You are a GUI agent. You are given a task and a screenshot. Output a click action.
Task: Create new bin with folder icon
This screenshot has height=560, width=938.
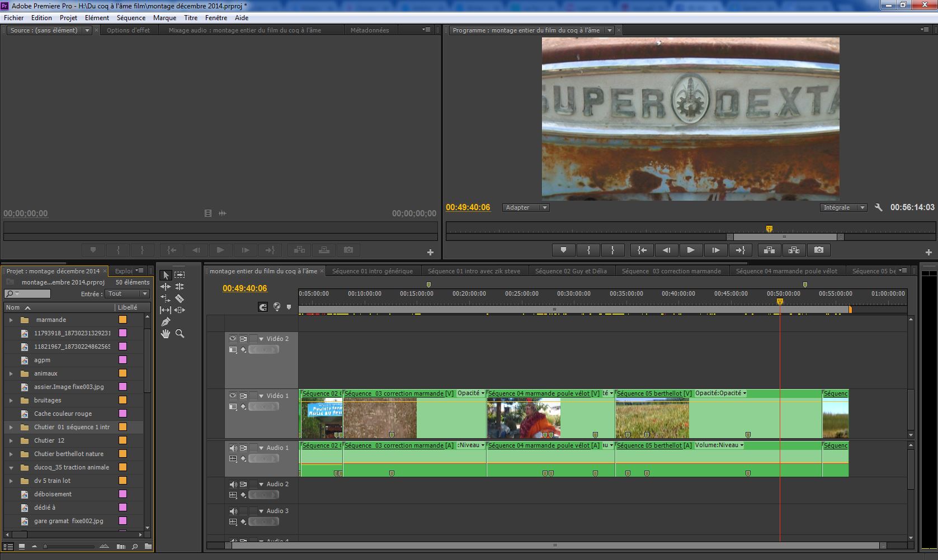click(148, 547)
